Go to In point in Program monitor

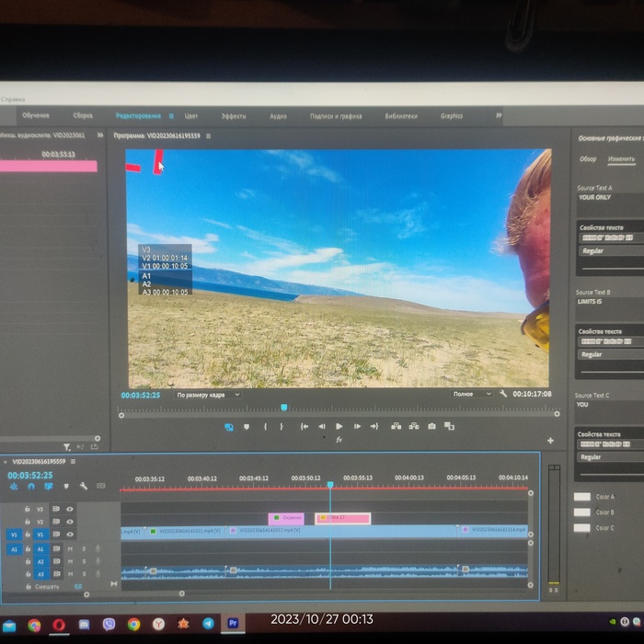pyautogui.click(x=304, y=427)
